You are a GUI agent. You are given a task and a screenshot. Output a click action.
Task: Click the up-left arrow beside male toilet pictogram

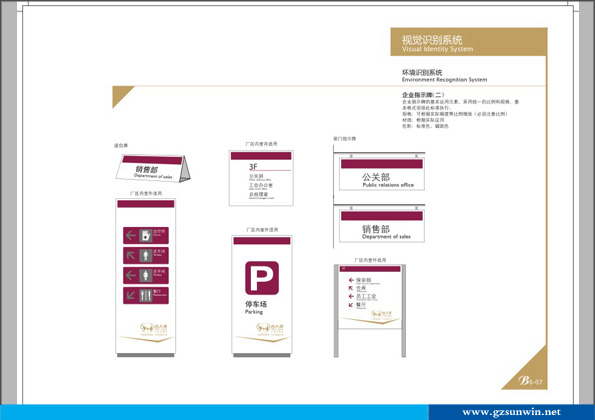pyautogui.click(x=131, y=256)
